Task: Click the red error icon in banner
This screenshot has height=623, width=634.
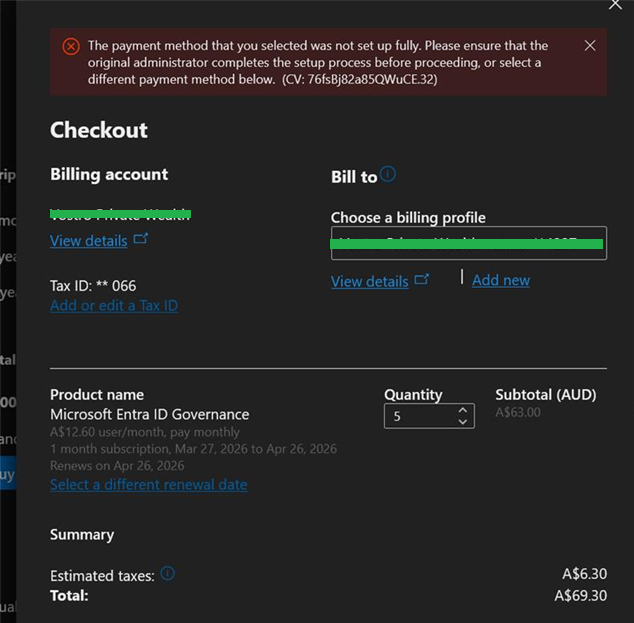Action: 71,46
